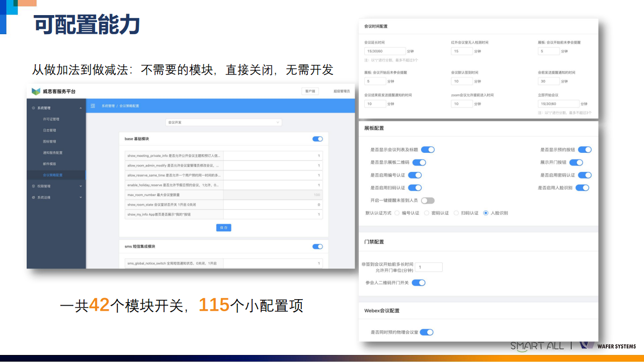The height and width of the screenshot is (362, 644).
Task: Collapse the 系统管理 menu chevron
Action: point(80,108)
